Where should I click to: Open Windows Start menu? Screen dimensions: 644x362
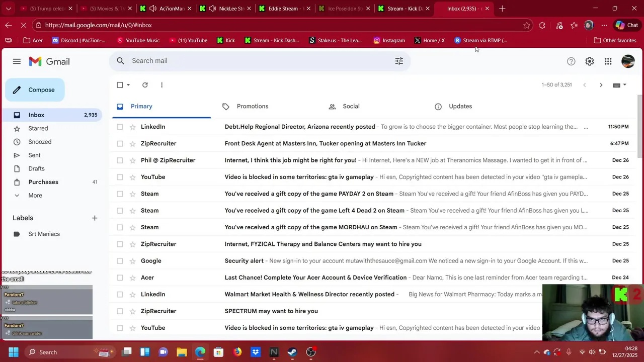point(14,352)
